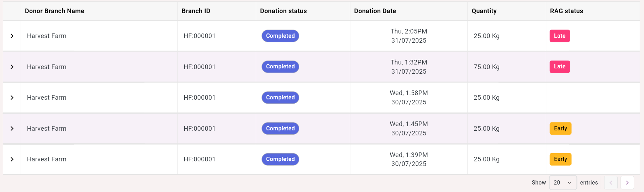This screenshot has height=192, width=644.
Task: Go to the previous page of entries
Action: (x=611, y=182)
